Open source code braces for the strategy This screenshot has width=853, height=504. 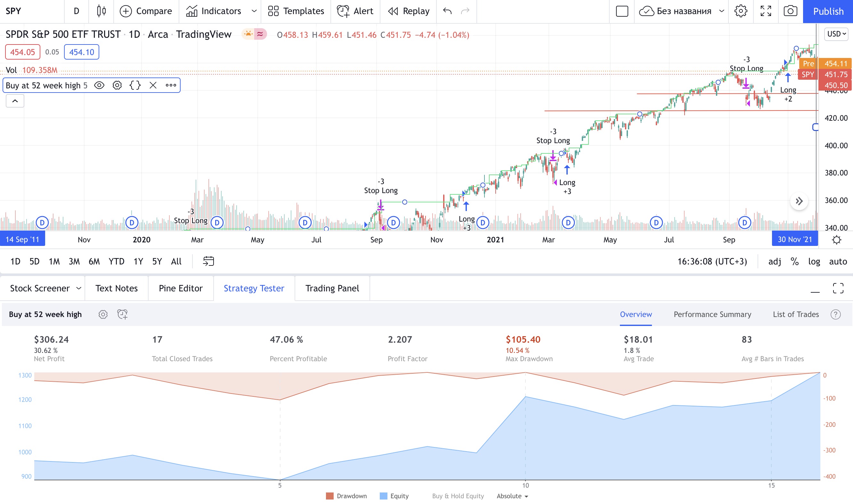pos(135,85)
